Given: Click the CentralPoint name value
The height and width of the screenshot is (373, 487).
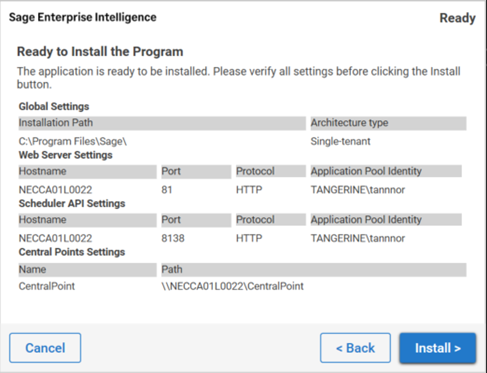Looking at the screenshot, I should tap(47, 286).
